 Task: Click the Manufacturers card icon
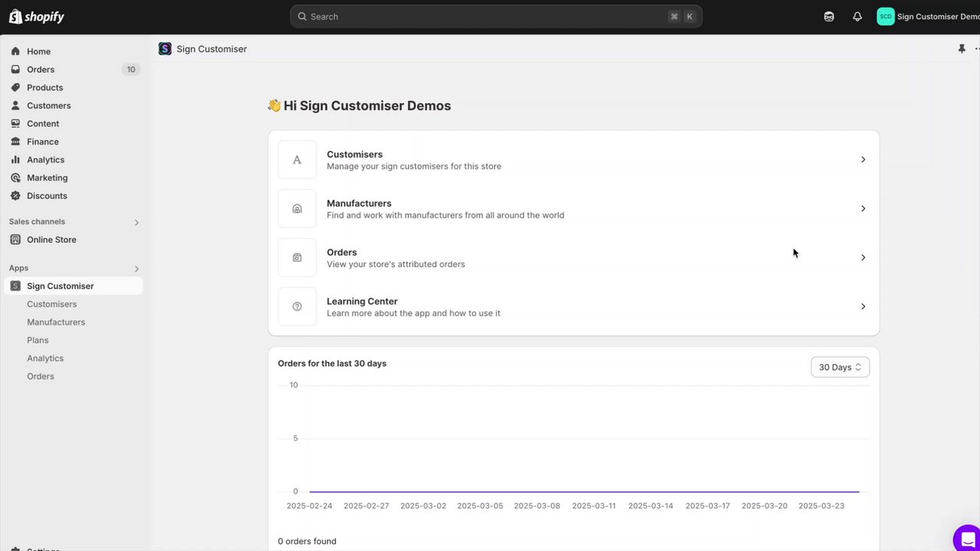pos(297,209)
